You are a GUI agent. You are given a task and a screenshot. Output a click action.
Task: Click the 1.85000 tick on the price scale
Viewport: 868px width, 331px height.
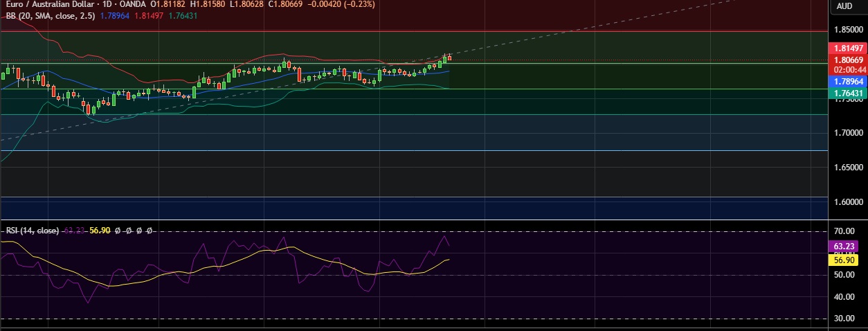(x=847, y=30)
